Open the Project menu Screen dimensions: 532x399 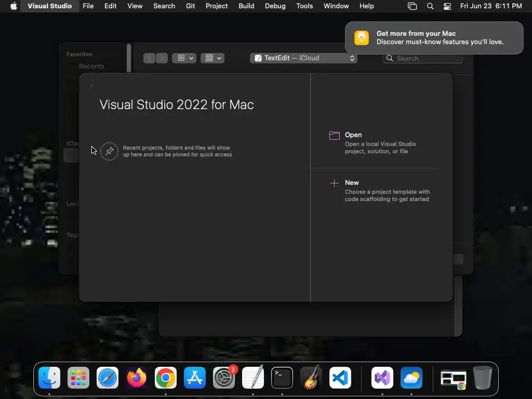[217, 6]
